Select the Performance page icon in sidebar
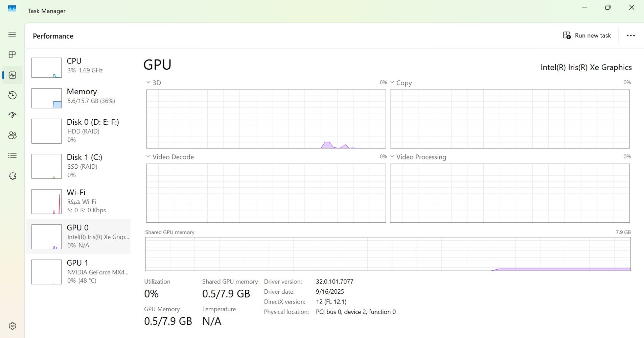Image resolution: width=644 pixels, height=338 pixels. pos(13,75)
